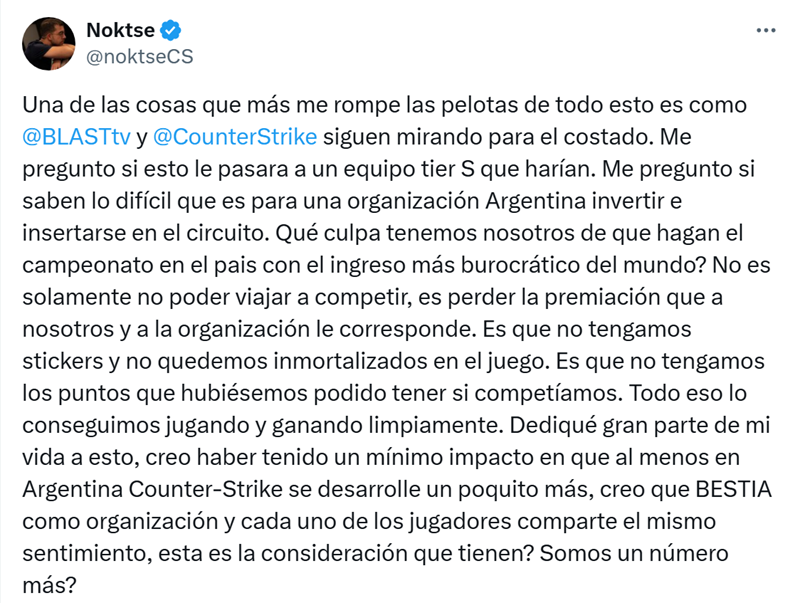Click the final word 'más?' of the tweet

point(49,585)
